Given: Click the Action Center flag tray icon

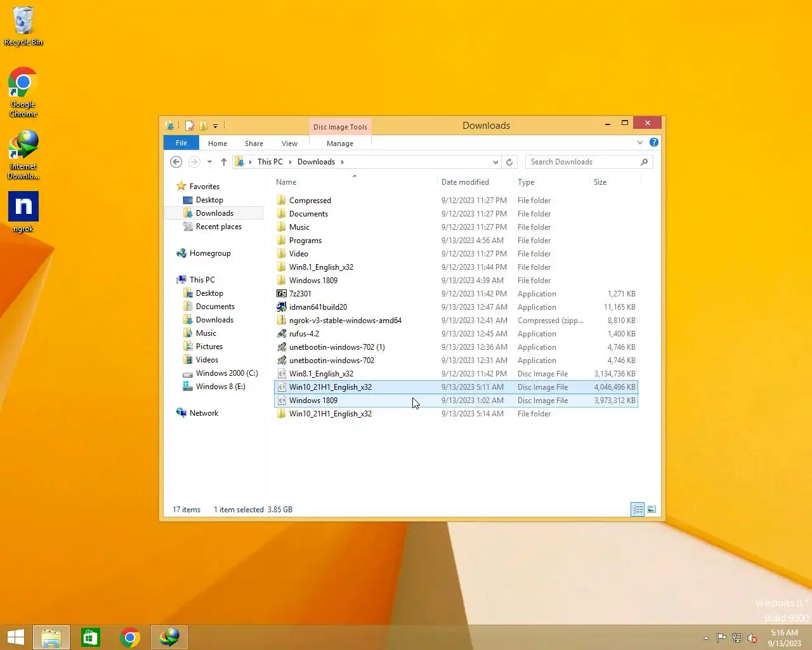Looking at the screenshot, I should pos(721,638).
